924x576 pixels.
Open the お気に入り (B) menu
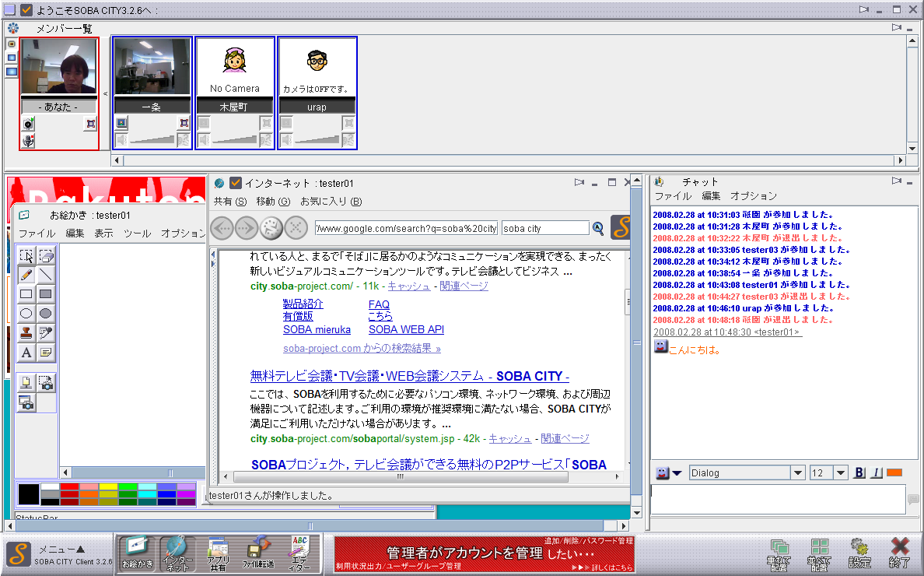tap(331, 201)
